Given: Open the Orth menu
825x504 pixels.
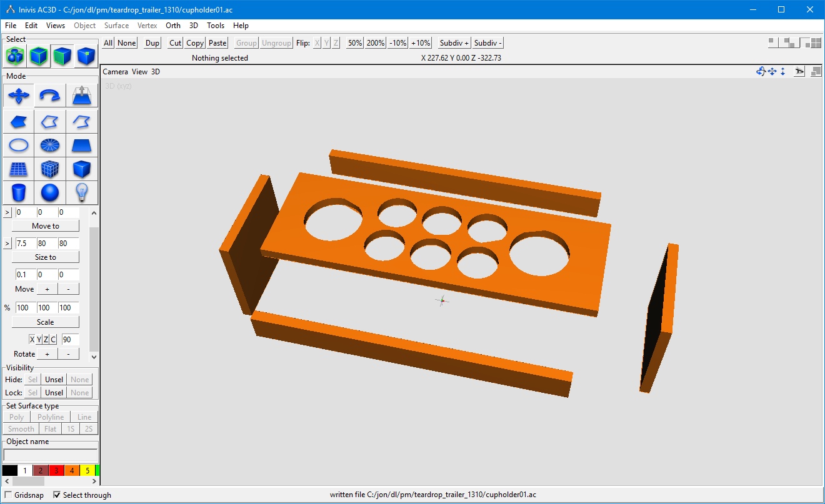Looking at the screenshot, I should tap(173, 26).
